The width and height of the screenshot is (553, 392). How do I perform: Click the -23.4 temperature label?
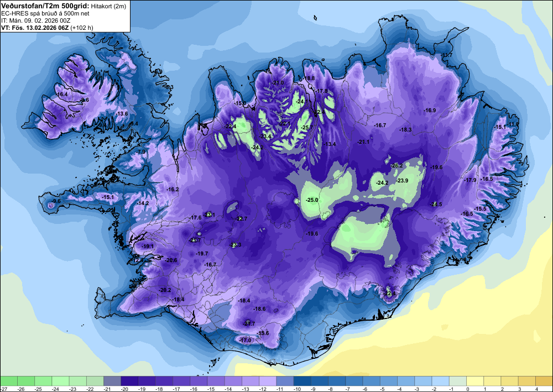pos(265,137)
